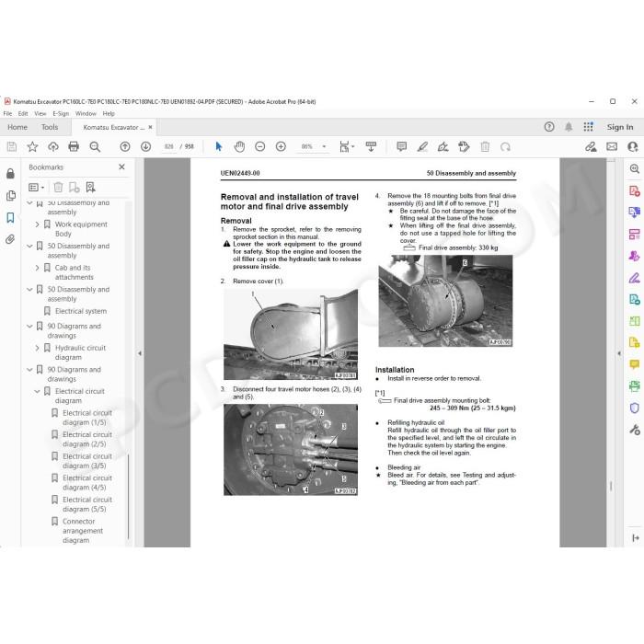This screenshot has width=644, height=644.
Task: Collapse the Electrical circuit diagram bookmark
Action: click(37, 391)
